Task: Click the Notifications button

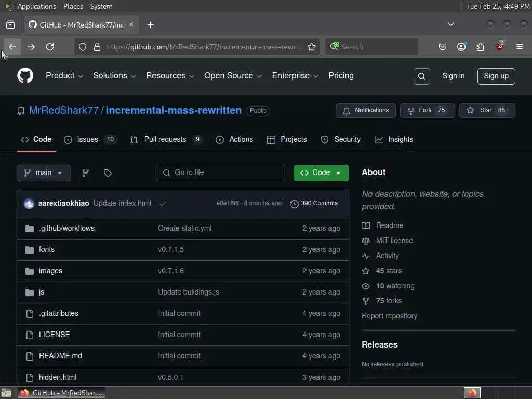Action: pos(366,111)
